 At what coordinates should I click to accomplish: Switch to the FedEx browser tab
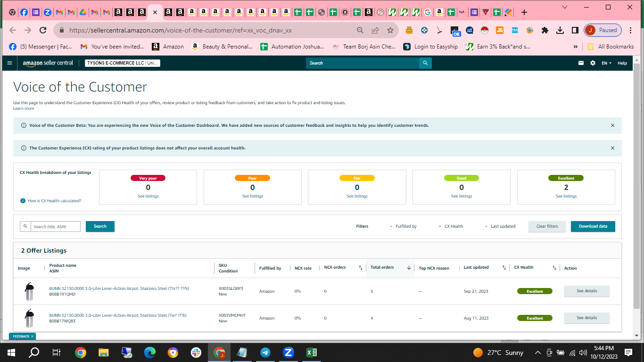[x=462, y=12]
